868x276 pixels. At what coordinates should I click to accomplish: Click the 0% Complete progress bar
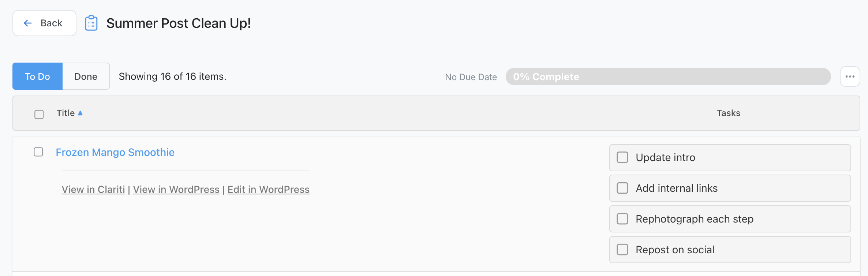coord(668,77)
